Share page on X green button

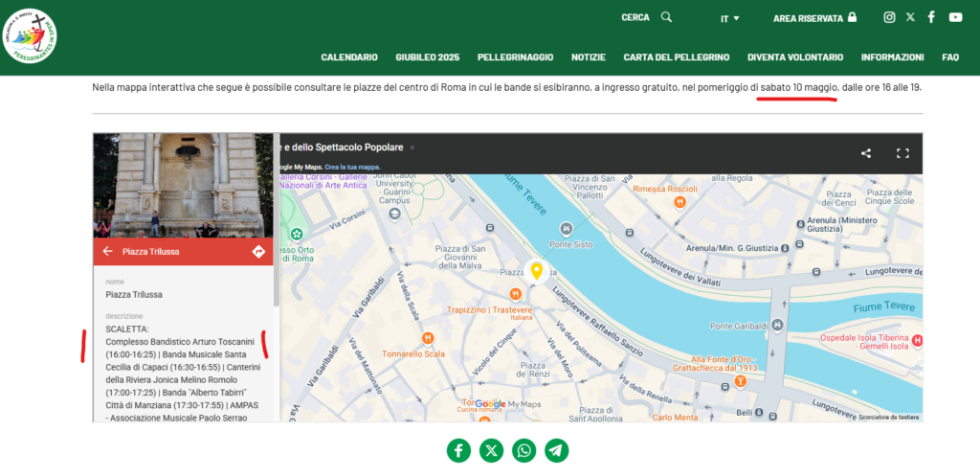click(491, 450)
